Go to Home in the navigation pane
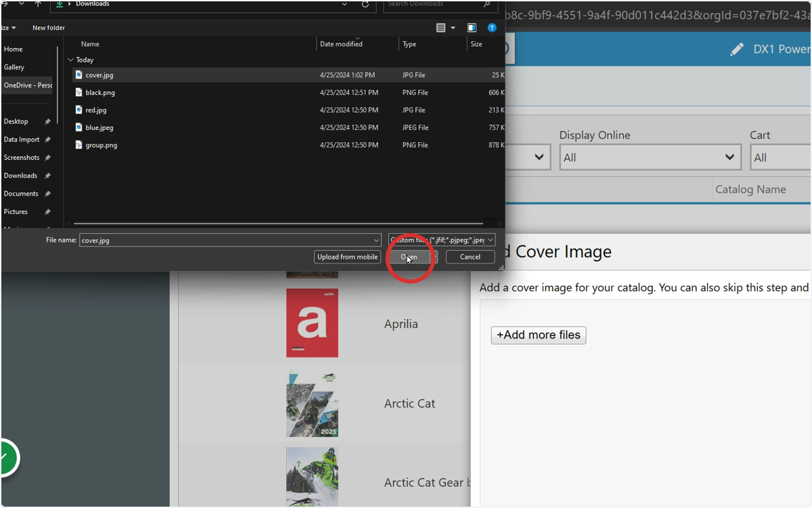Viewport: 812px width, 508px height. click(x=14, y=49)
